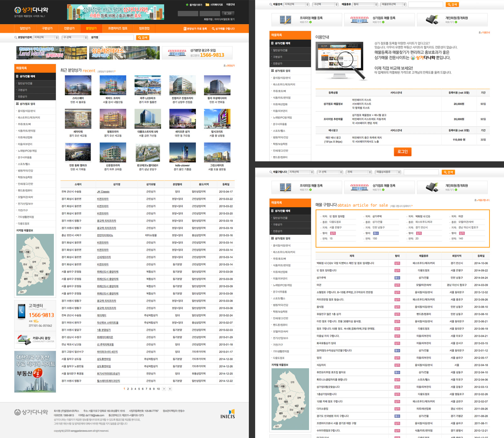Open the 스타스퀘어 property thumbnail
The image size is (504, 438).
click(x=78, y=85)
